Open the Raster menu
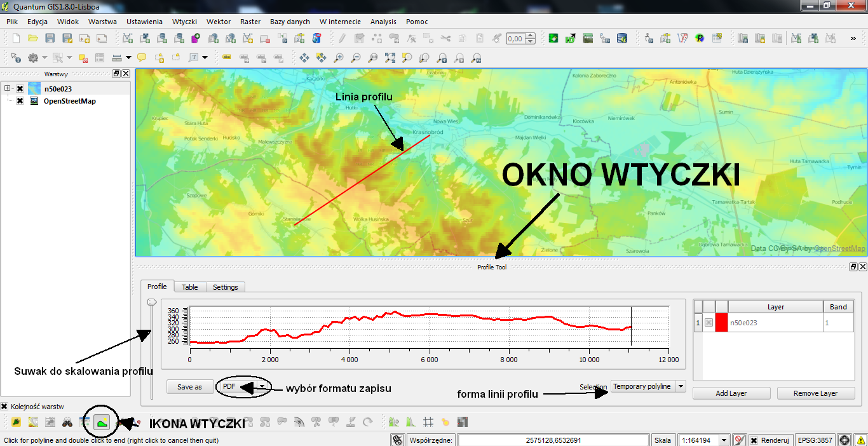This screenshot has height=446, width=868. pyautogui.click(x=250, y=22)
